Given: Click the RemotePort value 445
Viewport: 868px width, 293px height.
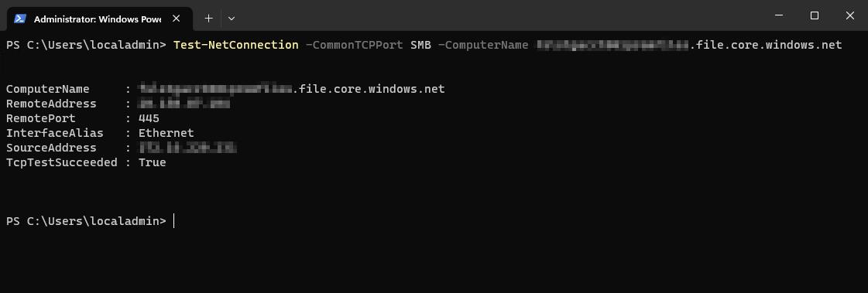Looking at the screenshot, I should tap(149, 118).
